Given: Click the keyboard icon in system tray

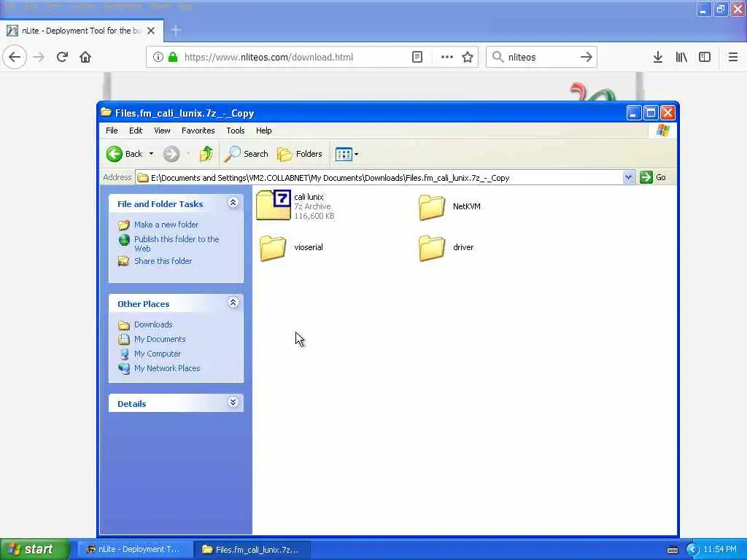Looking at the screenshot, I should 672,550.
